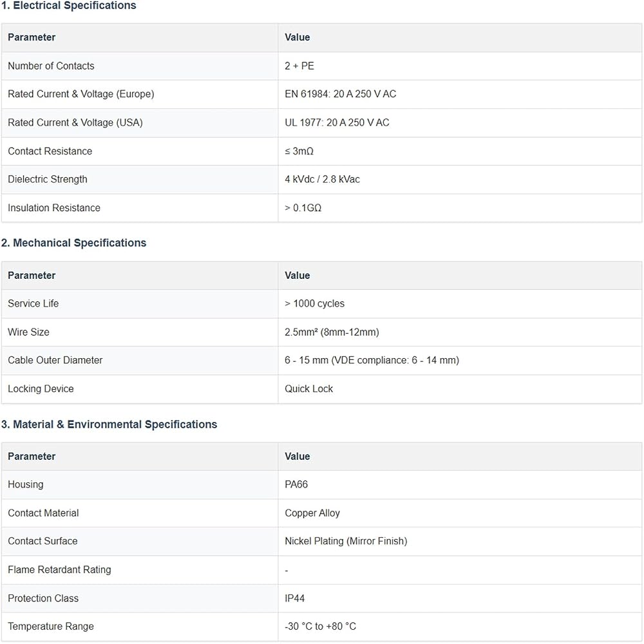This screenshot has height=644, width=644.
Task: Select the Number of Contacts cell
Action: [51, 66]
